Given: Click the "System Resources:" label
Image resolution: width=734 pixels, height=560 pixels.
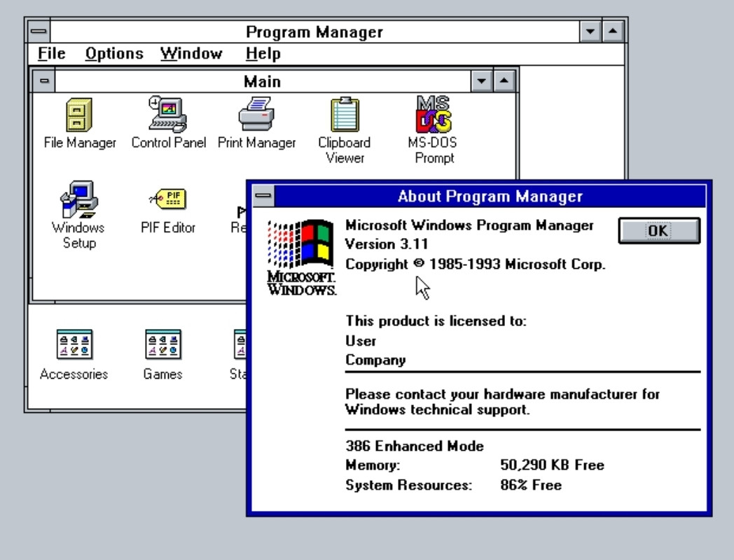Looking at the screenshot, I should tap(408, 485).
